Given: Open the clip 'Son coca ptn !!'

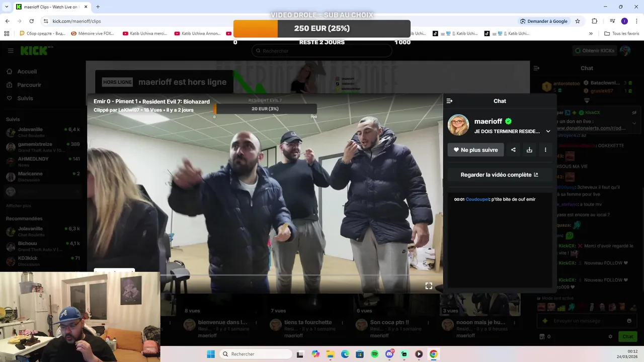Looking at the screenshot, I should pyautogui.click(x=389, y=322).
